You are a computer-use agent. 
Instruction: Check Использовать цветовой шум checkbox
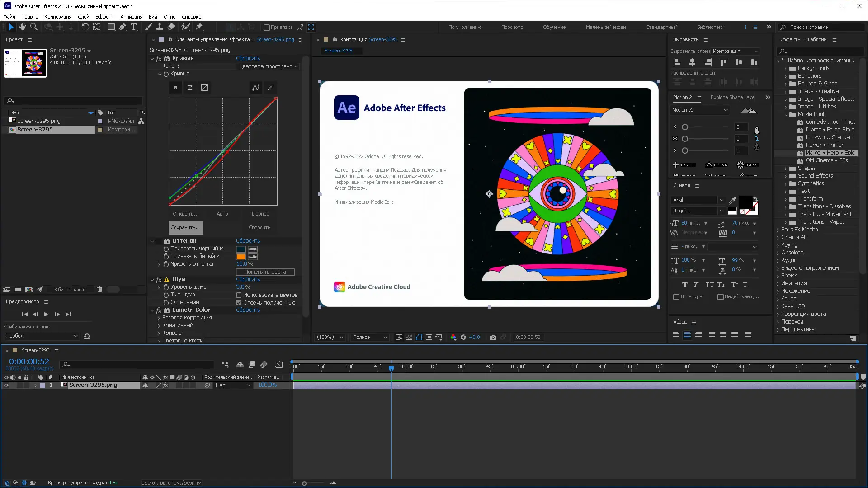(239, 295)
